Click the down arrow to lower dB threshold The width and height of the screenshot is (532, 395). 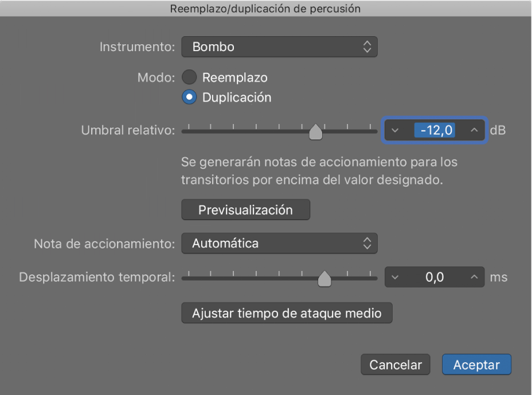[x=395, y=130]
